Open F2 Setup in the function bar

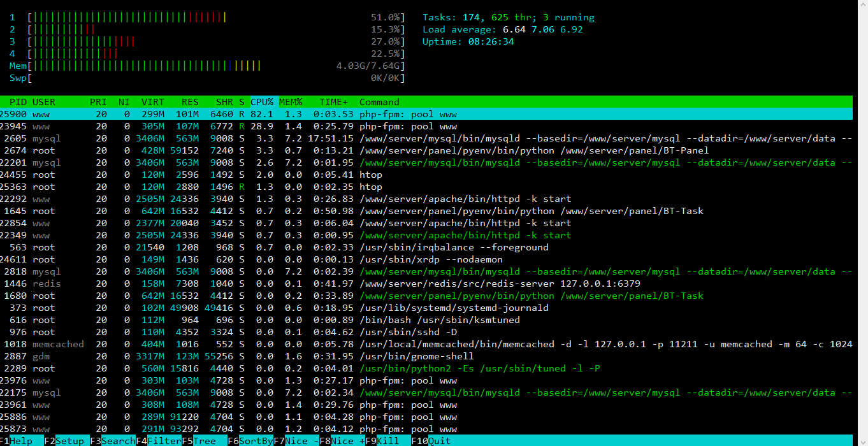click(68, 441)
